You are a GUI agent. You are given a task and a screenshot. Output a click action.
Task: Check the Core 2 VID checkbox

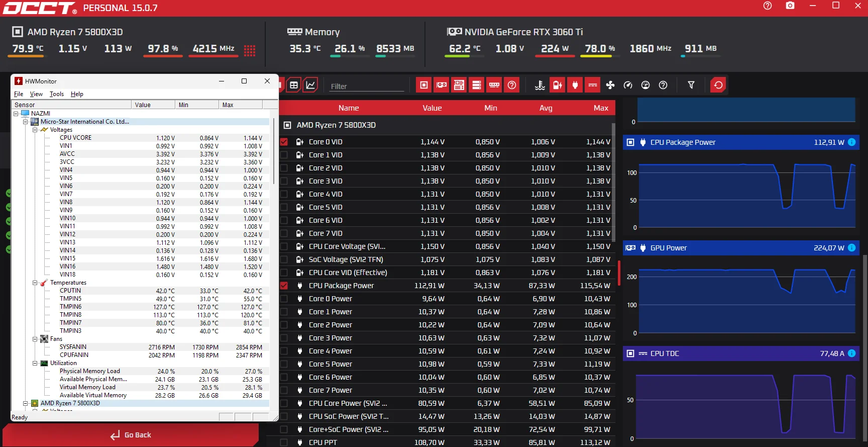[284, 168]
